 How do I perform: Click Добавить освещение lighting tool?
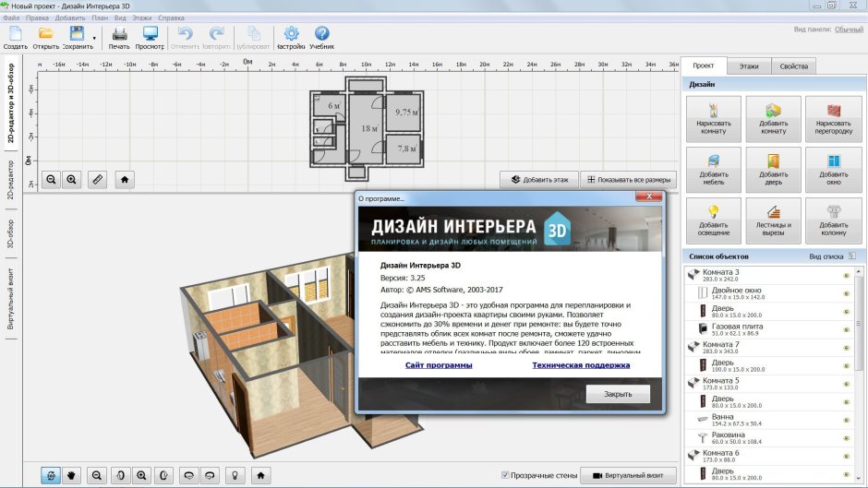coord(714,220)
